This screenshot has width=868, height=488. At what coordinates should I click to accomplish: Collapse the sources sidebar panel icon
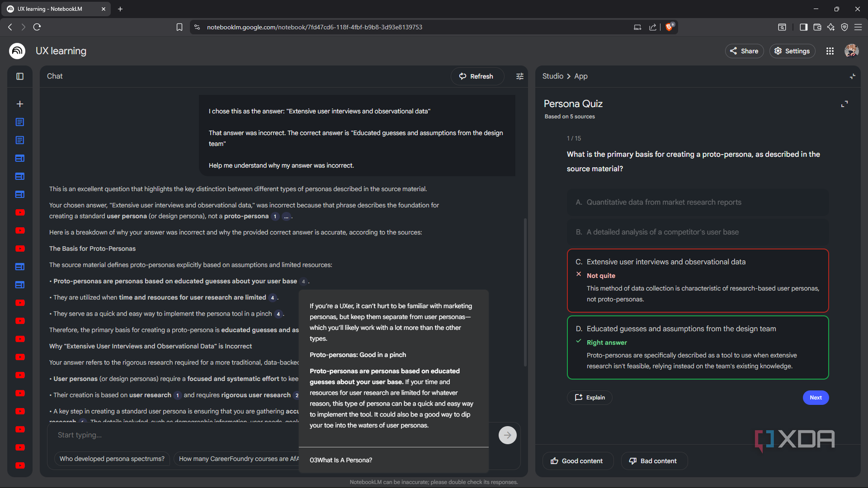click(20, 76)
